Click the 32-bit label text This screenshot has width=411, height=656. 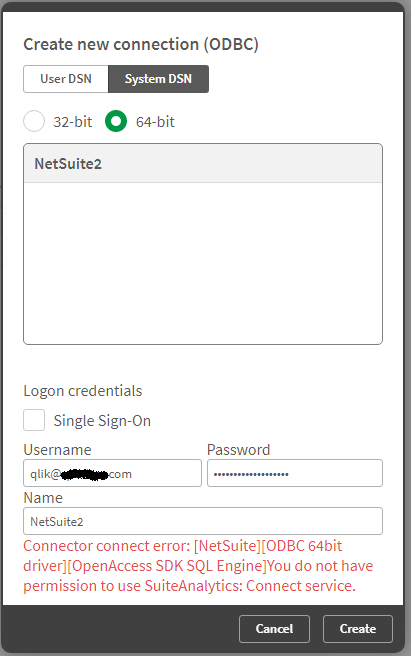[x=72, y=122]
